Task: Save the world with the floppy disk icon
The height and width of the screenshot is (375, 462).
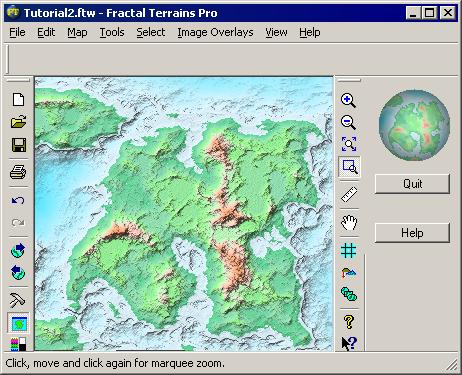Action: click(18, 145)
